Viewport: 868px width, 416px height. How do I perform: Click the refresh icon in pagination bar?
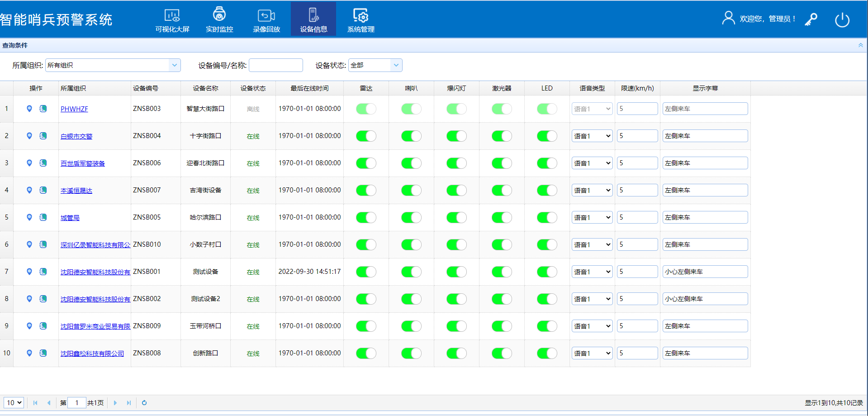(144, 403)
